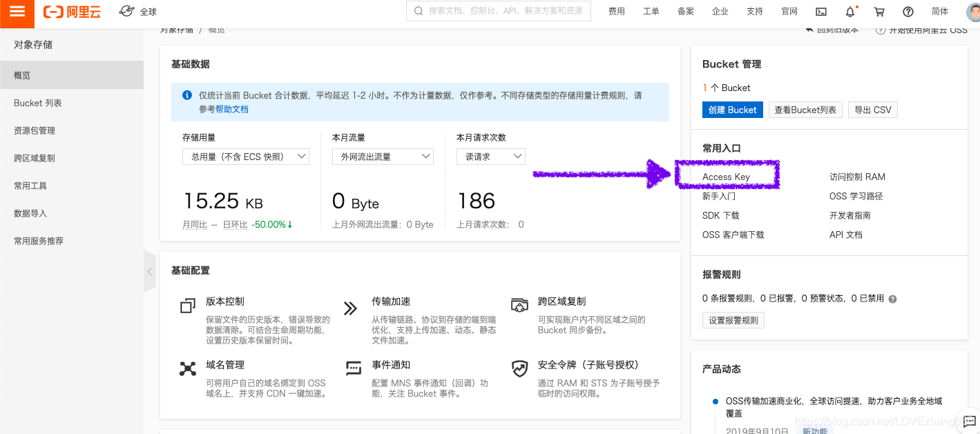
Task: Click the cross-region replication (跨区域复制) feature icon
Action: tap(519, 305)
